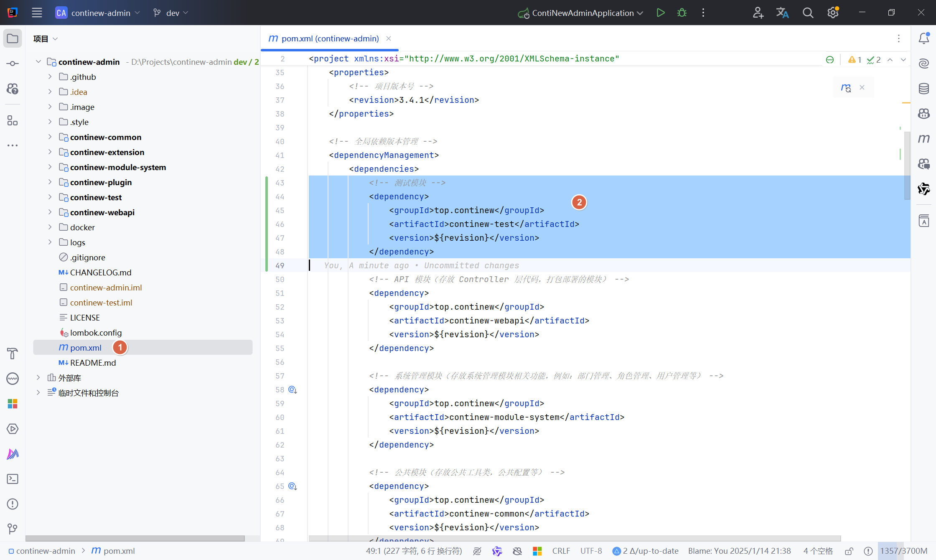
Task: Dismiss the Maven reload popup
Action: point(862,88)
